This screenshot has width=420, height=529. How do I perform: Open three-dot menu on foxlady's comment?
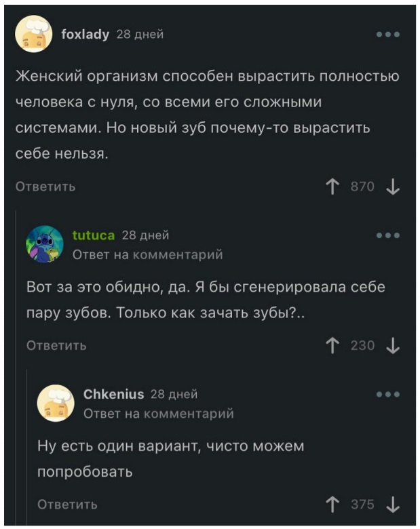click(x=387, y=34)
